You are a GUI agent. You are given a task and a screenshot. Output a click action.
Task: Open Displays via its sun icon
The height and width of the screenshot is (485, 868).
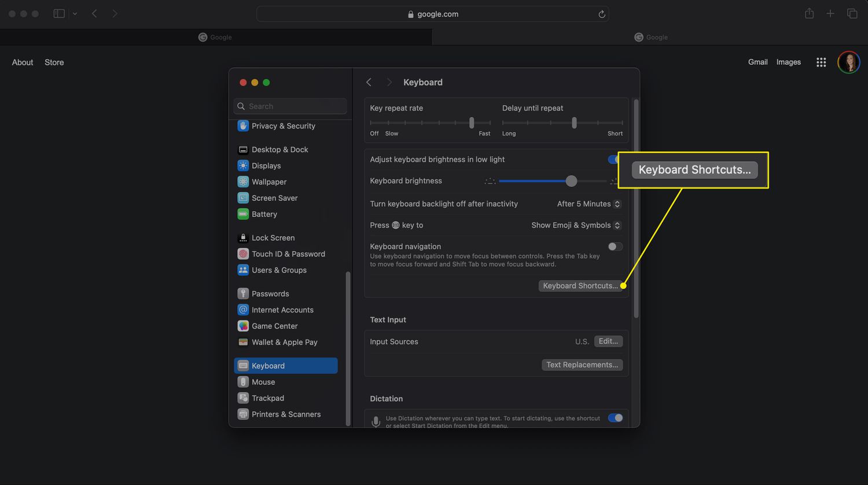coord(243,166)
